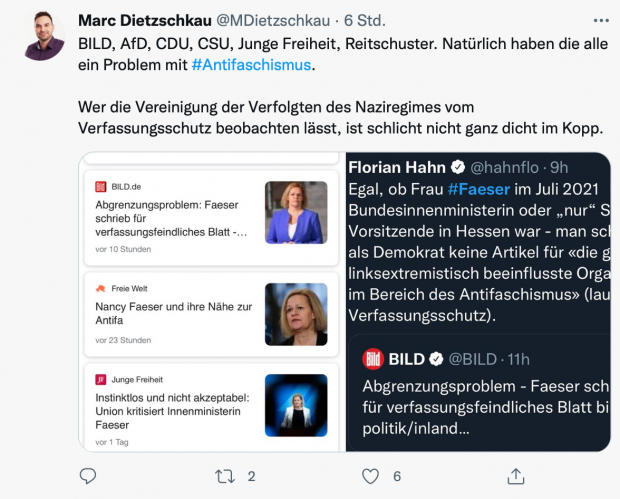This screenshot has height=499, width=620.
Task: Click the reply speech bubble icon
Action: pyautogui.click(x=88, y=476)
